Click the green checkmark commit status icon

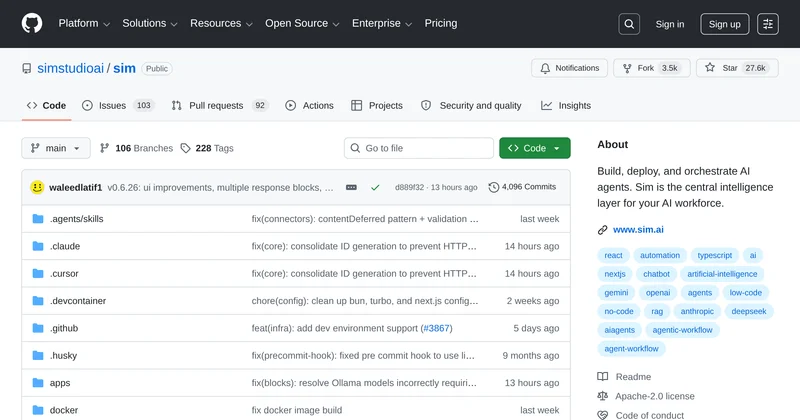tap(375, 187)
